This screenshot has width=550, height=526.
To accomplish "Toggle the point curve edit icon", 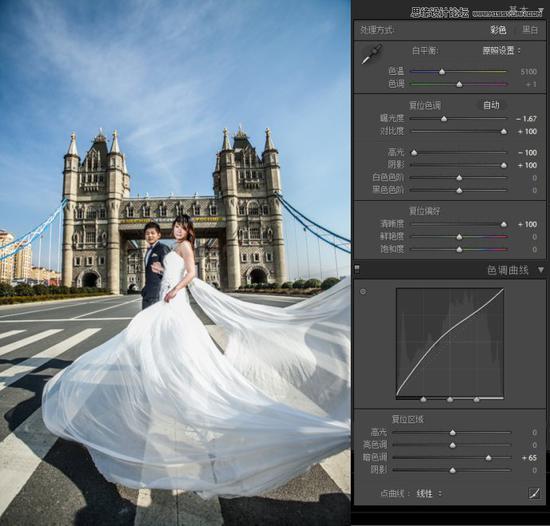I will point(534,493).
